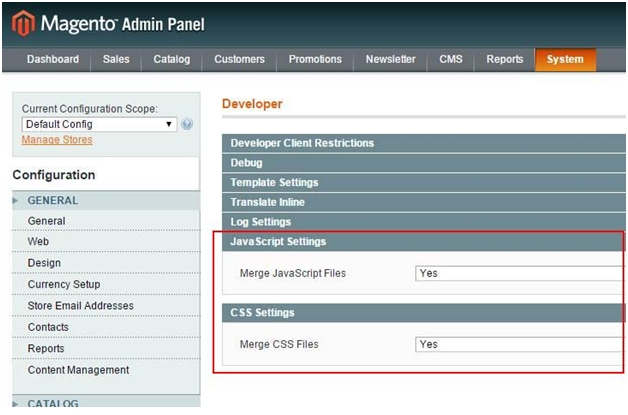The height and width of the screenshot is (415, 628).
Task: Open the Merge JavaScript Files dropdown
Action: coord(520,273)
